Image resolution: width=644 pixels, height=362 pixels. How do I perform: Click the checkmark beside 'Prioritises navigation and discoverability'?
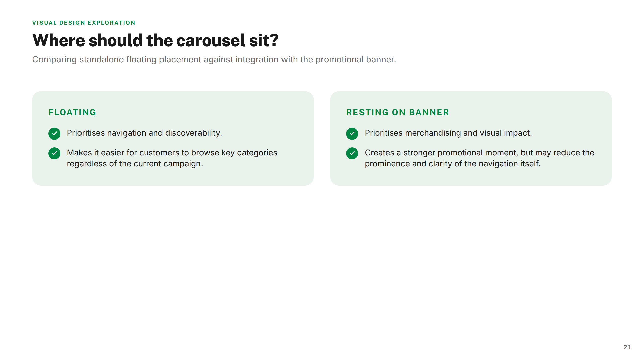(54, 133)
